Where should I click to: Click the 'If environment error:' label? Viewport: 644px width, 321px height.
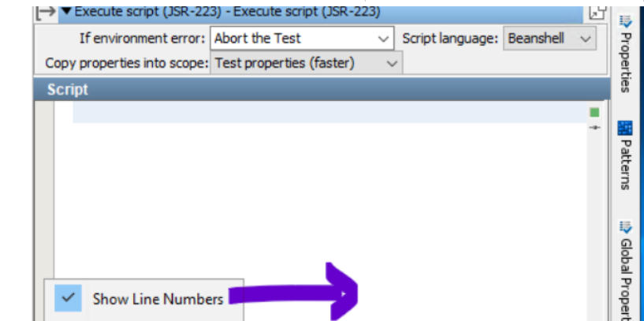[x=142, y=39]
